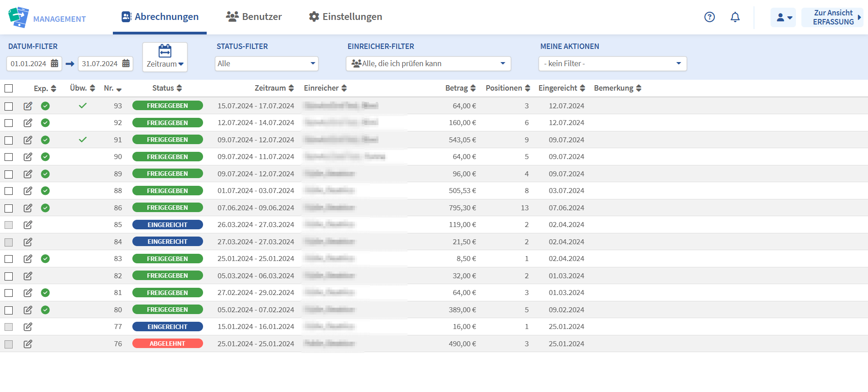The width and height of the screenshot is (868, 392).
Task: Click edit icon for entry 89
Action: [x=28, y=174]
